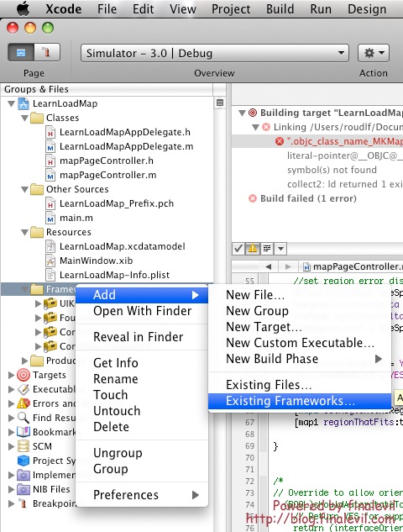Click the Groups & Files column split button
The image size is (403, 532).
pos(220,103)
